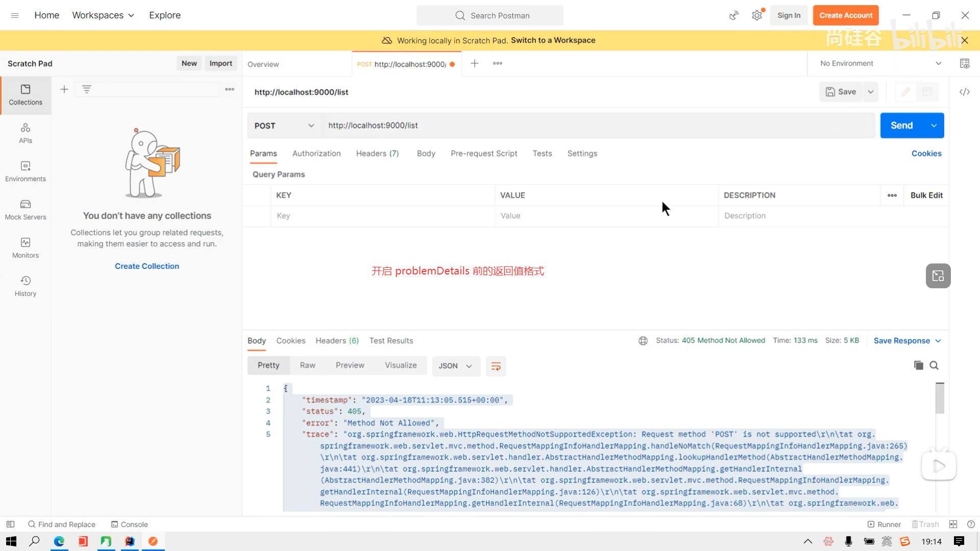Switch response view to Preview
This screenshot has height=551, width=980.
coord(350,365)
